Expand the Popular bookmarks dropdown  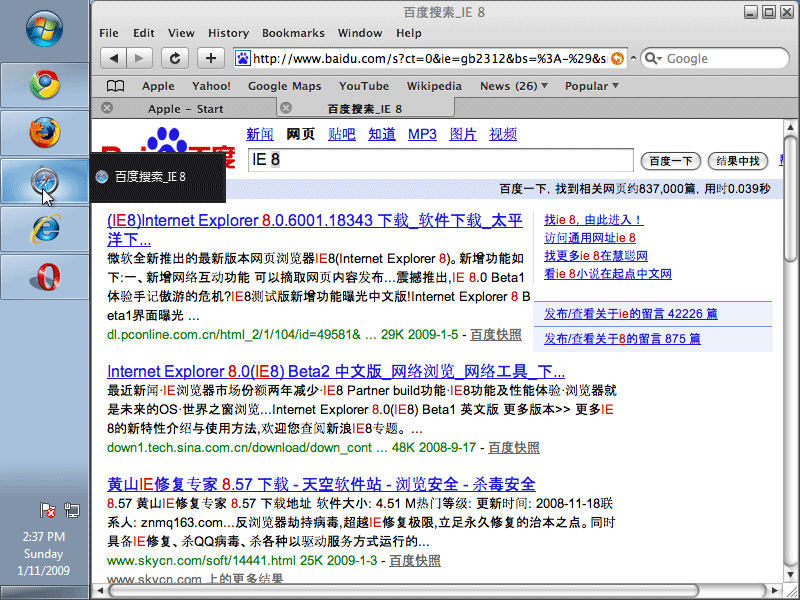(592, 86)
